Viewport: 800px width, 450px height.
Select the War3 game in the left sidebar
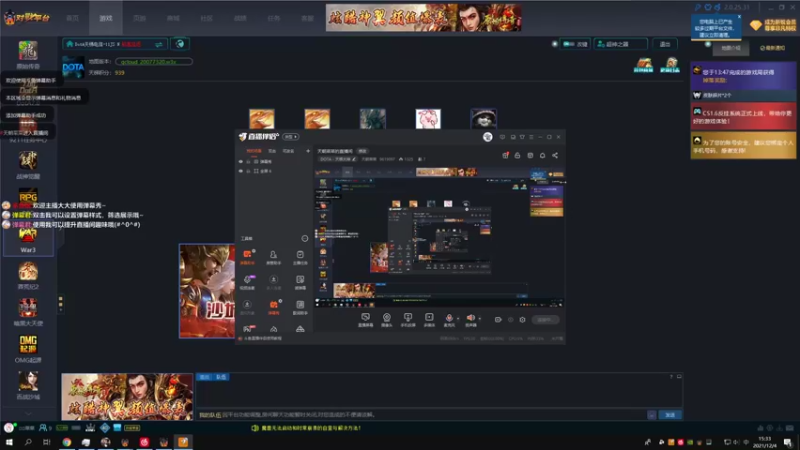point(28,240)
